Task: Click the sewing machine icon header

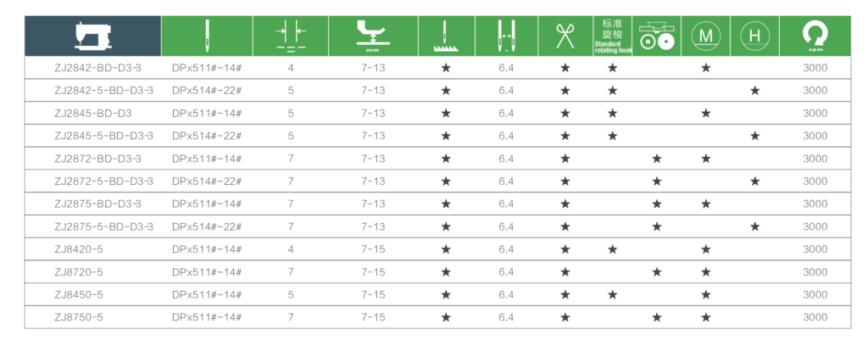Action: [92, 36]
